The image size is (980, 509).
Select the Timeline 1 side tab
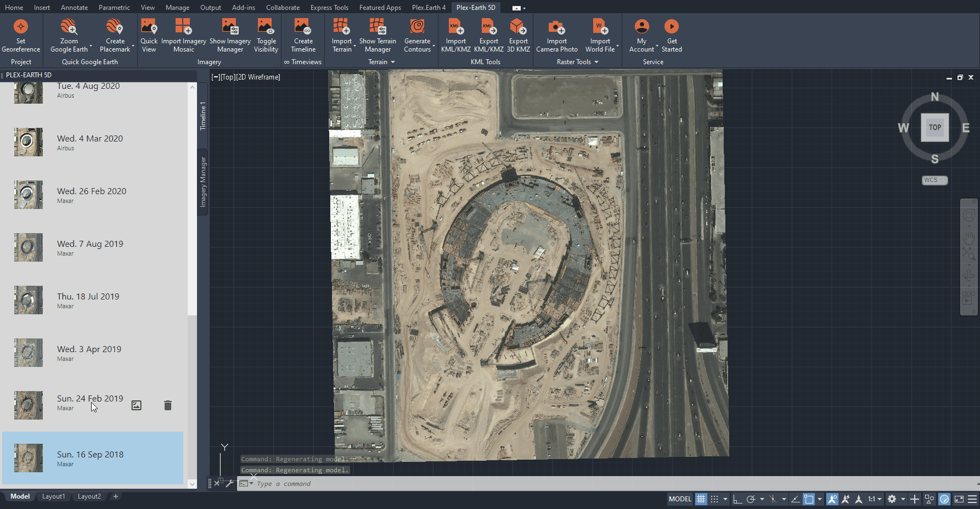(202, 116)
